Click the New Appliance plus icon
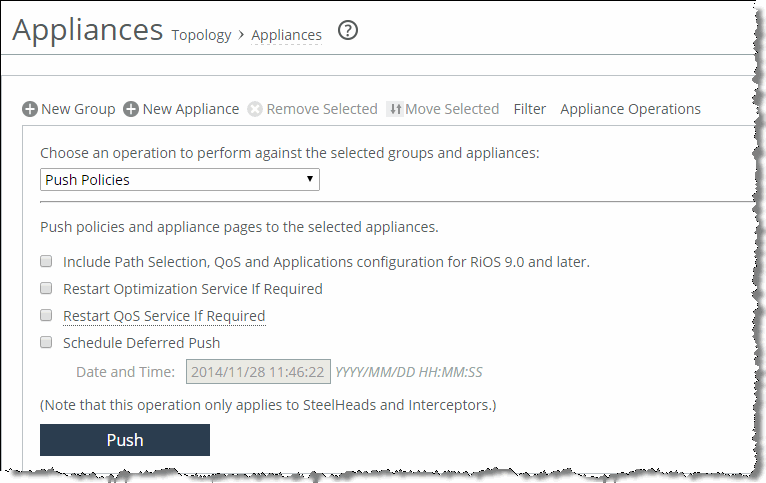The width and height of the screenshot is (766, 483). coord(131,109)
